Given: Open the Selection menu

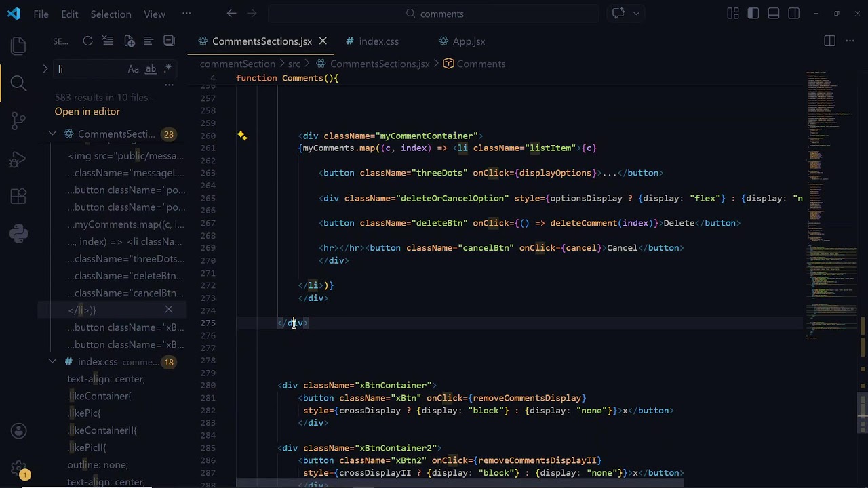Looking at the screenshot, I should pos(111,14).
